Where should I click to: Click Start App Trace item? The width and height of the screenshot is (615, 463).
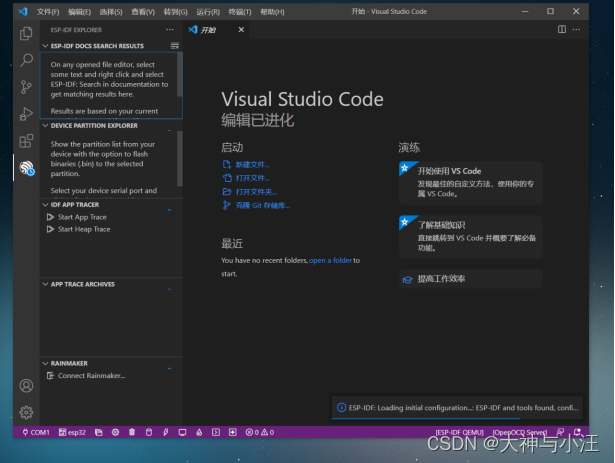click(82, 217)
